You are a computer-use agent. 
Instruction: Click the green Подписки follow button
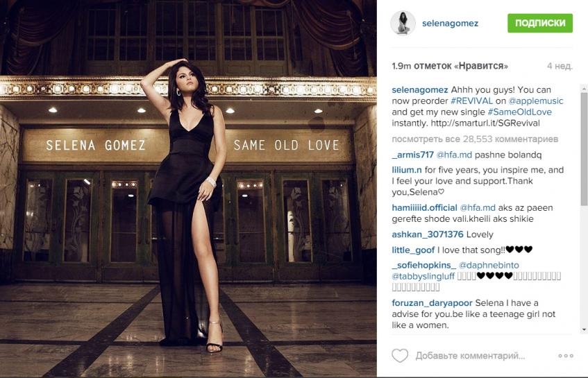pos(540,23)
